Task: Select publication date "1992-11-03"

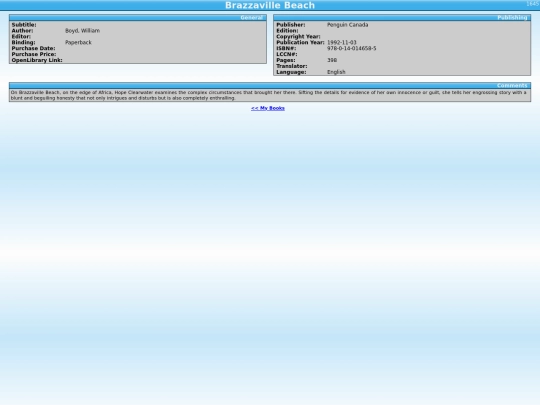Action: click(342, 42)
